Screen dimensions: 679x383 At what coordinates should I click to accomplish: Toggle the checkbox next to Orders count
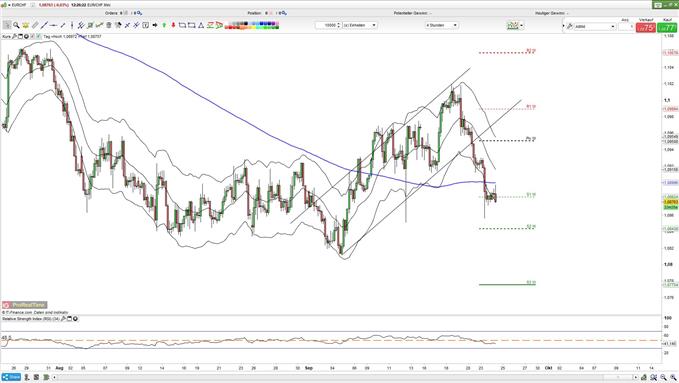click(x=126, y=13)
